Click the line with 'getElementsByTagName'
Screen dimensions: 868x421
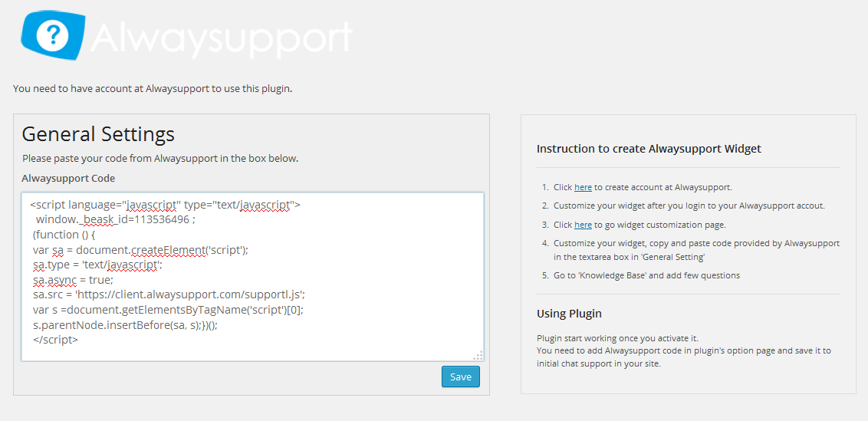pos(168,310)
